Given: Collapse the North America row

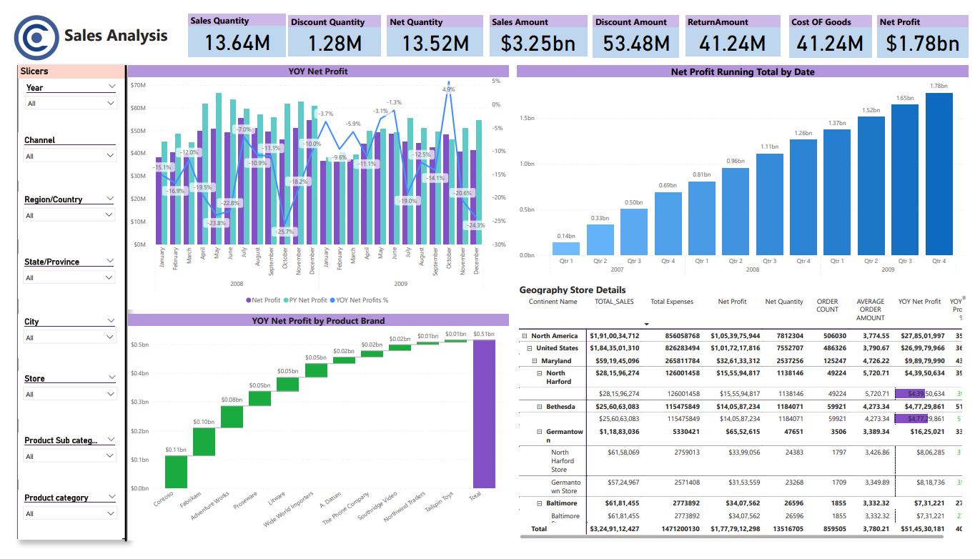Looking at the screenshot, I should click(x=525, y=336).
